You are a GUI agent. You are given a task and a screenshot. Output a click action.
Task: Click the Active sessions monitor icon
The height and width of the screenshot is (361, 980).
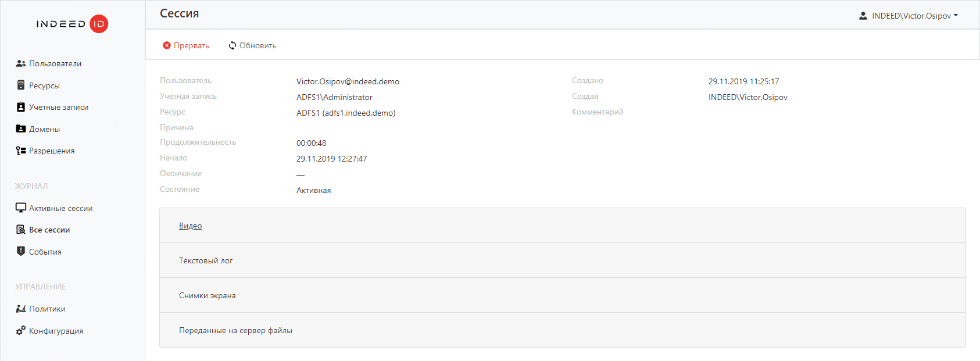[21, 208]
